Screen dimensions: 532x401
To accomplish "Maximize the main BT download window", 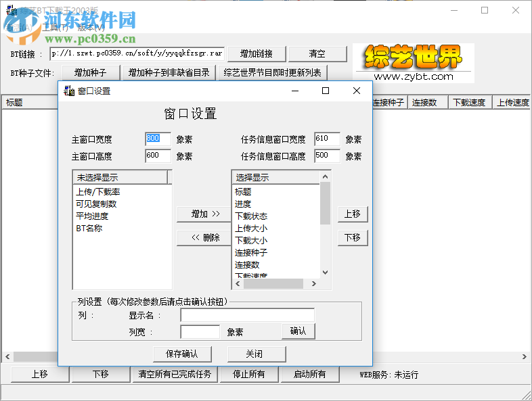I will (485, 10).
